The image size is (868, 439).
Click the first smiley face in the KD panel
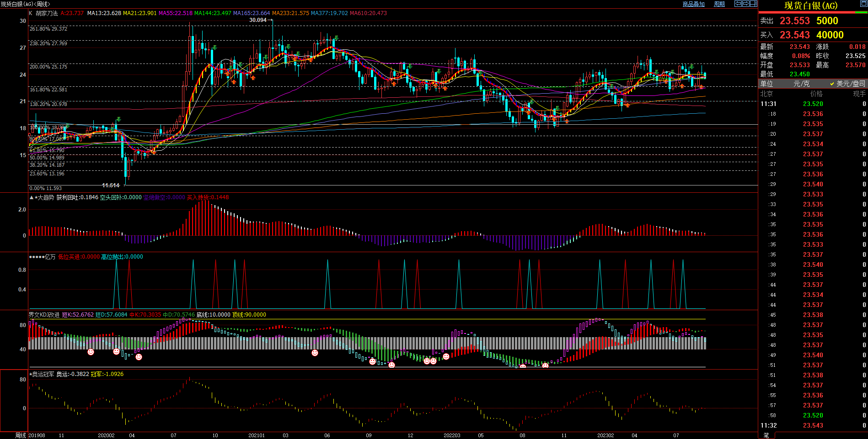(91, 352)
